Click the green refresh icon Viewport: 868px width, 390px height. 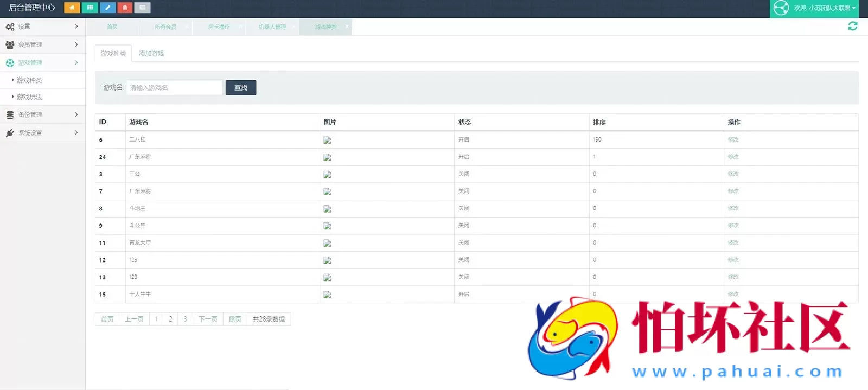(852, 26)
